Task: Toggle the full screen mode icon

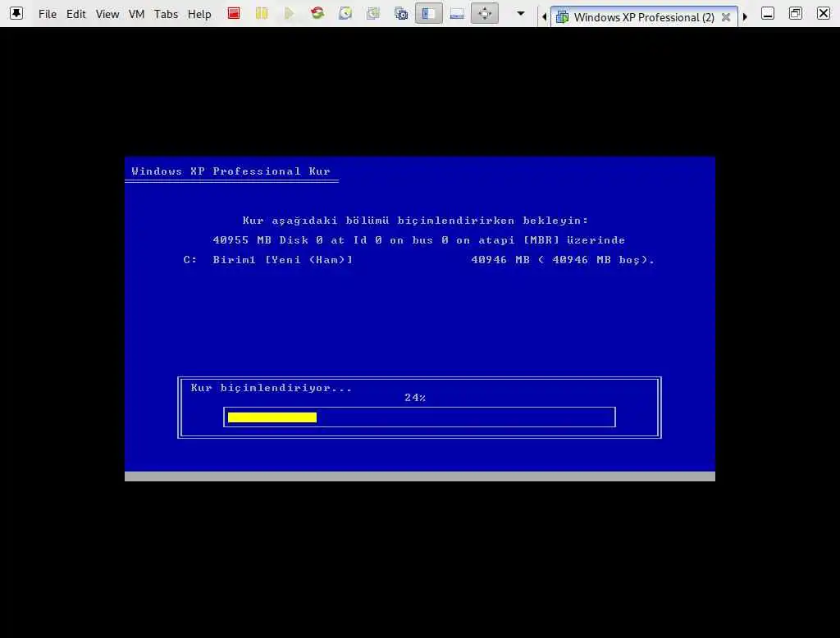Action: (x=484, y=13)
